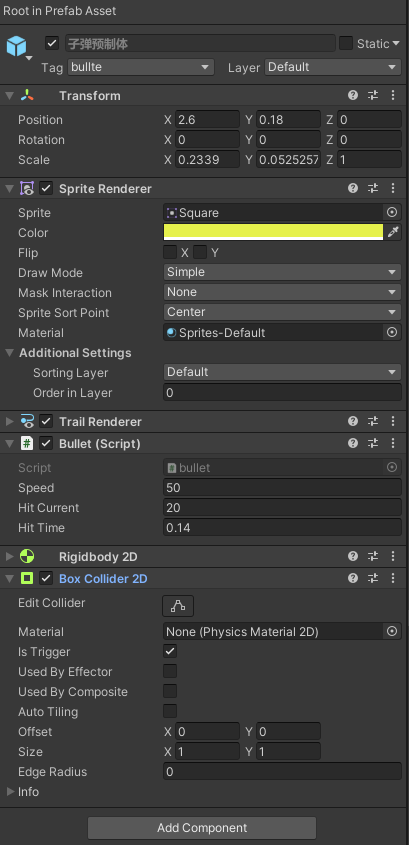This screenshot has width=409, height=845.
Task: Click the Speed value field
Action: click(282, 488)
